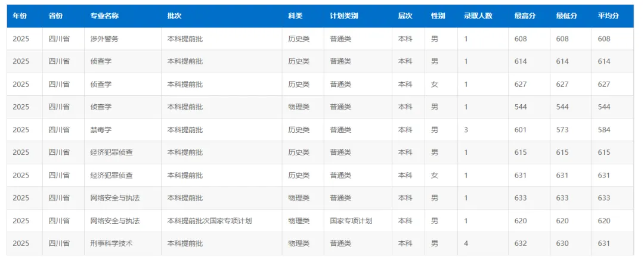Click the 科类 column header
644x259 pixels.
tap(295, 16)
